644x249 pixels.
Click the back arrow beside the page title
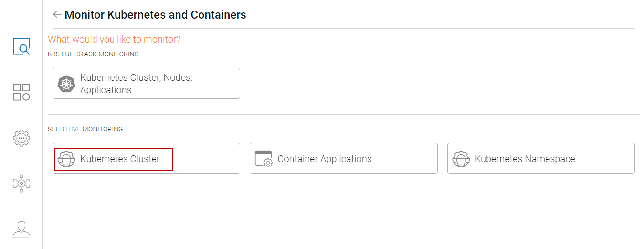click(x=57, y=15)
